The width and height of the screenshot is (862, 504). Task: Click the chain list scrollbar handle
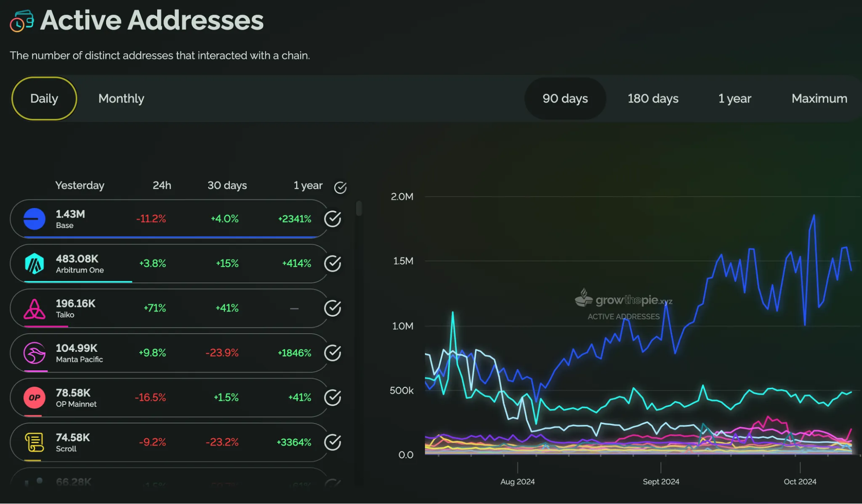tap(359, 209)
